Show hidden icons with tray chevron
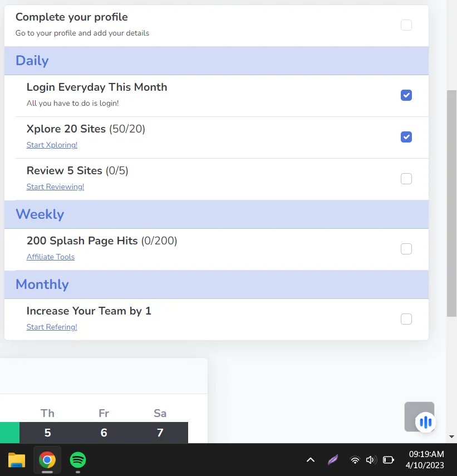The width and height of the screenshot is (457, 476). [311, 460]
